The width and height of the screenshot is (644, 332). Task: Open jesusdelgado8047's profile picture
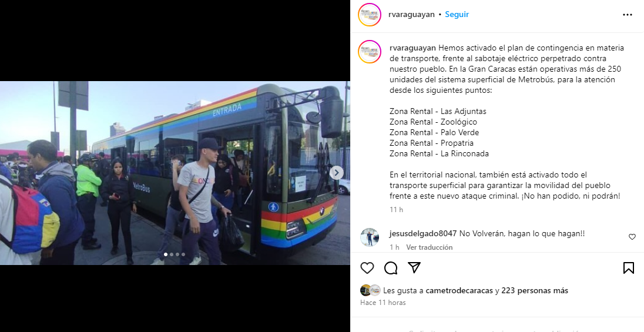pos(369,237)
